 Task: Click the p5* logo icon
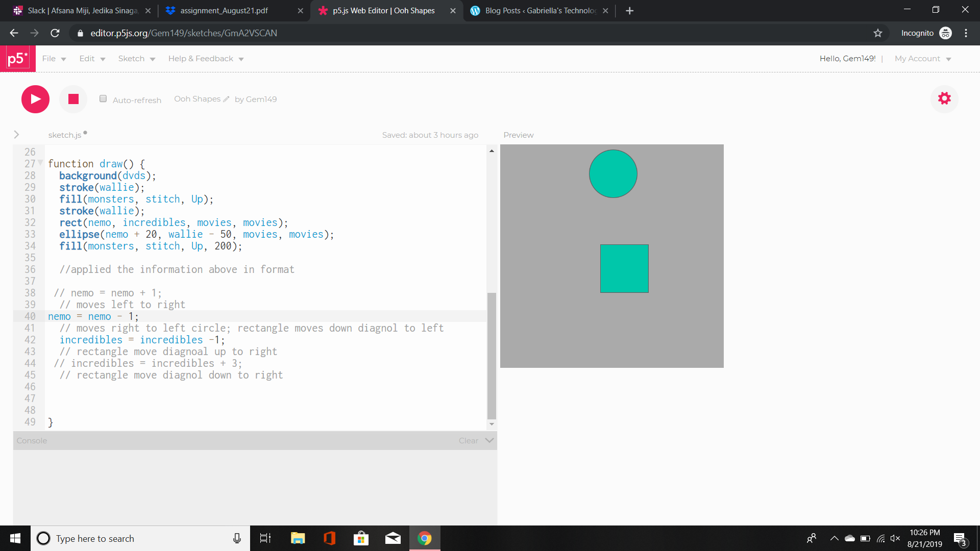coord(17,59)
